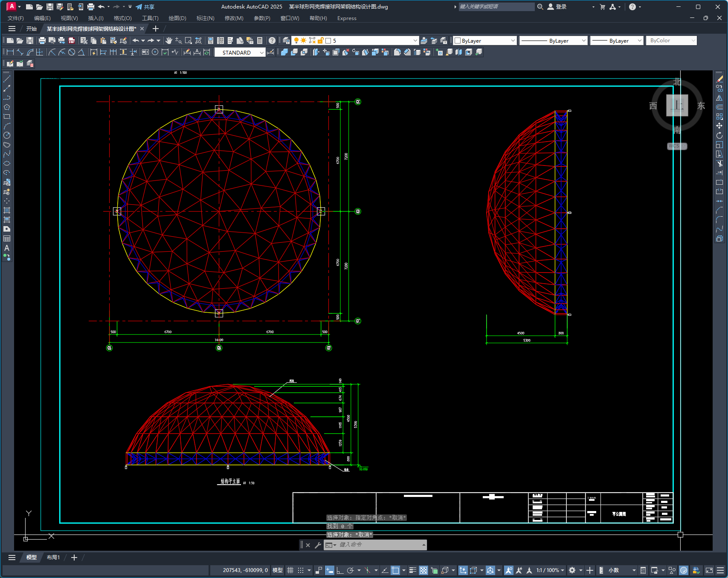
Task: Click the 共享 share button
Action: pos(145,7)
